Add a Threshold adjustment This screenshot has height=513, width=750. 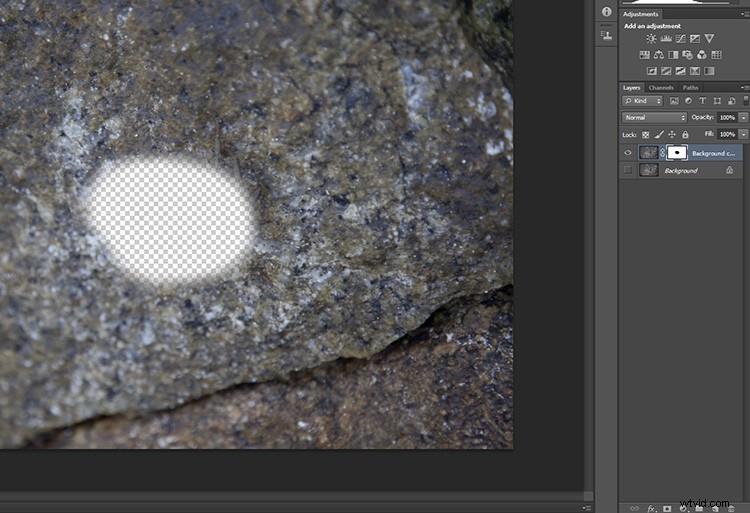pos(680,71)
